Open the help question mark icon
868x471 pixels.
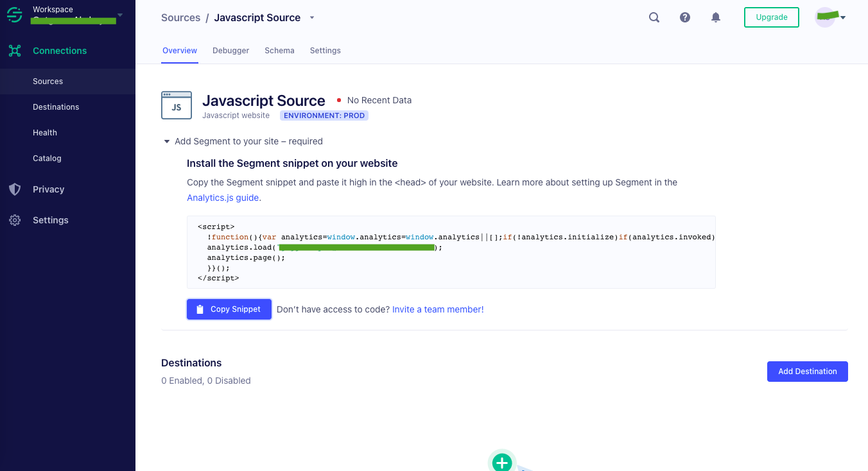[685, 17]
